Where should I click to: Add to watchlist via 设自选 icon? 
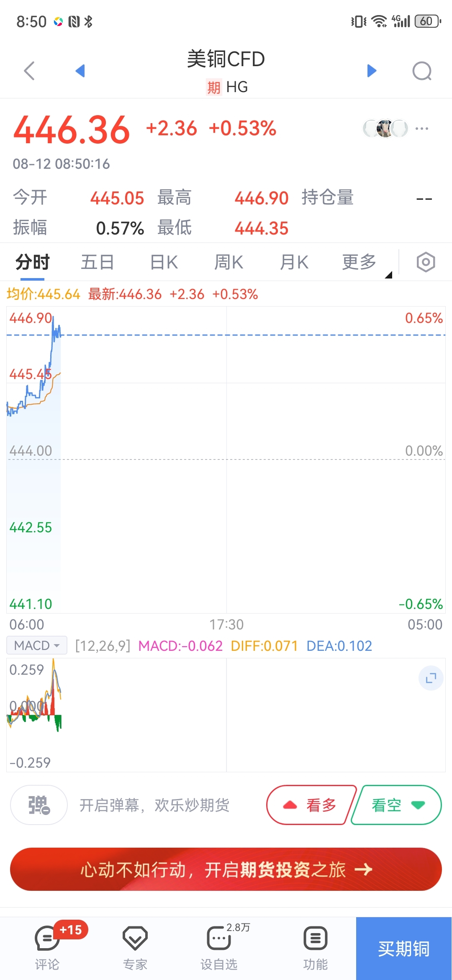[219, 939]
